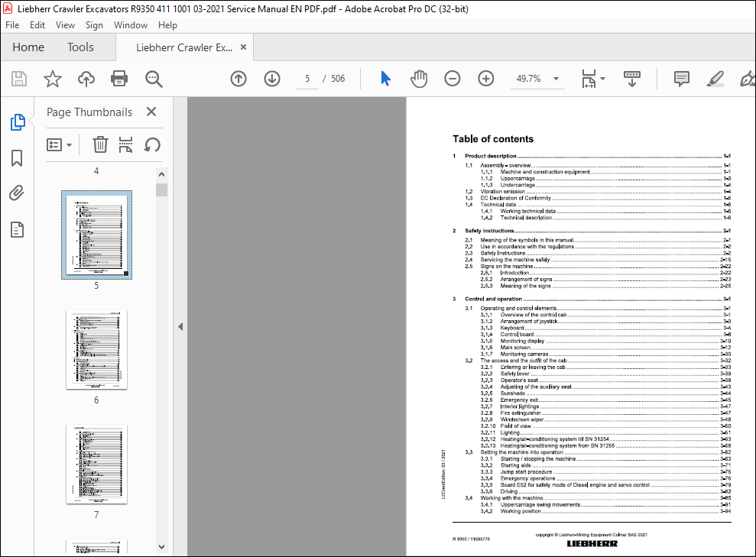Add a comment sticky note
Viewport: 756px width, 557px height.
click(x=681, y=79)
